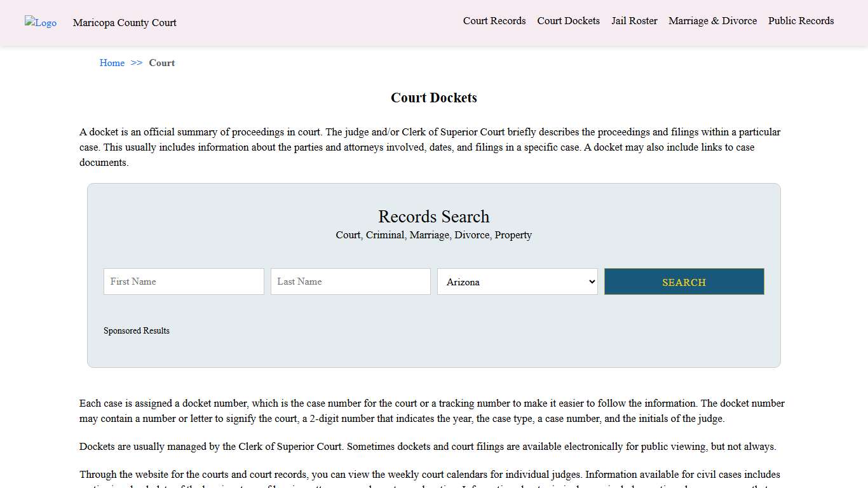
Task: Expand the Arizona dropdown arrow
Action: point(590,281)
